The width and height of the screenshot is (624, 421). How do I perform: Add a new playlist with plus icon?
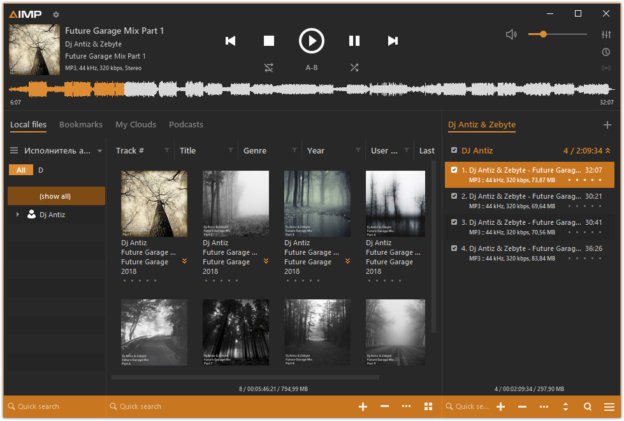[607, 125]
